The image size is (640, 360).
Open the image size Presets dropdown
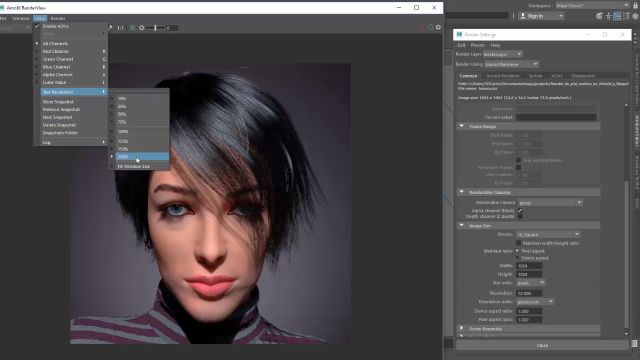(x=548, y=235)
